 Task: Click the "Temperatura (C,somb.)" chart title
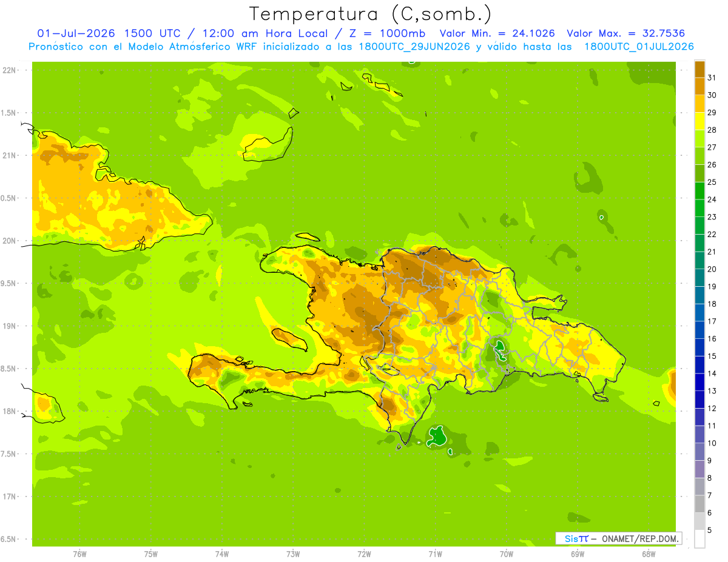click(370, 14)
